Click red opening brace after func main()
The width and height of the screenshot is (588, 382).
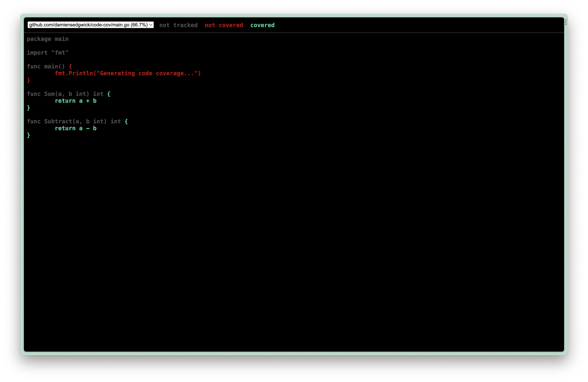coord(70,66)
